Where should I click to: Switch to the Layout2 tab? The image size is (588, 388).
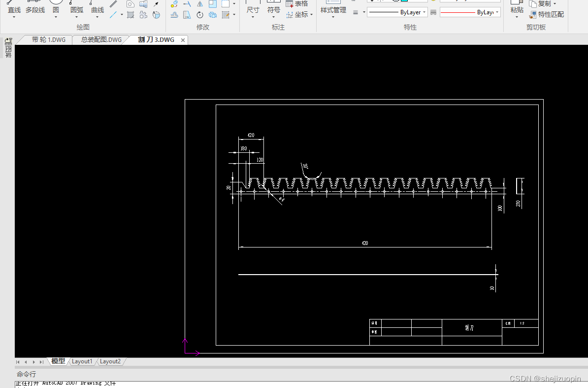coord(110,361)
